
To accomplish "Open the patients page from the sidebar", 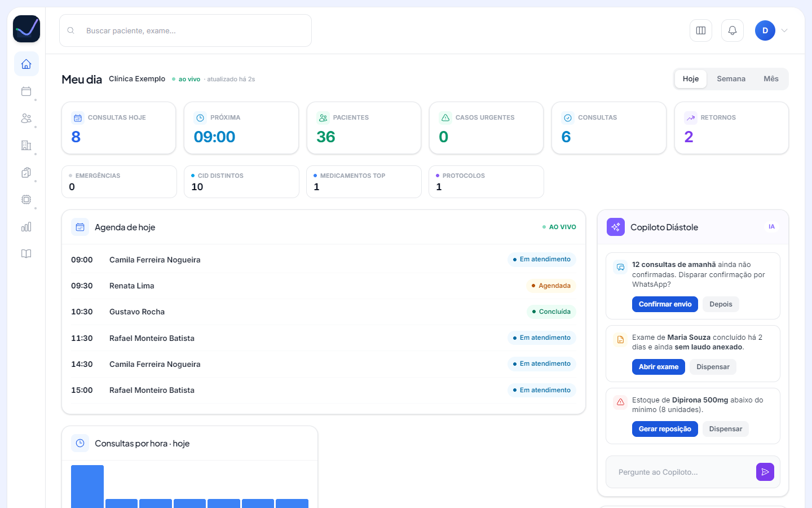I will point(27,119).
